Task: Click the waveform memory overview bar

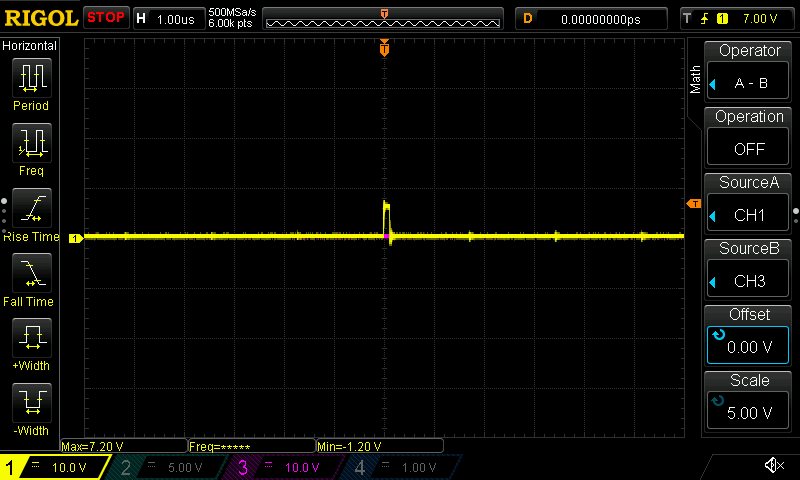Action: coord(383,19)
